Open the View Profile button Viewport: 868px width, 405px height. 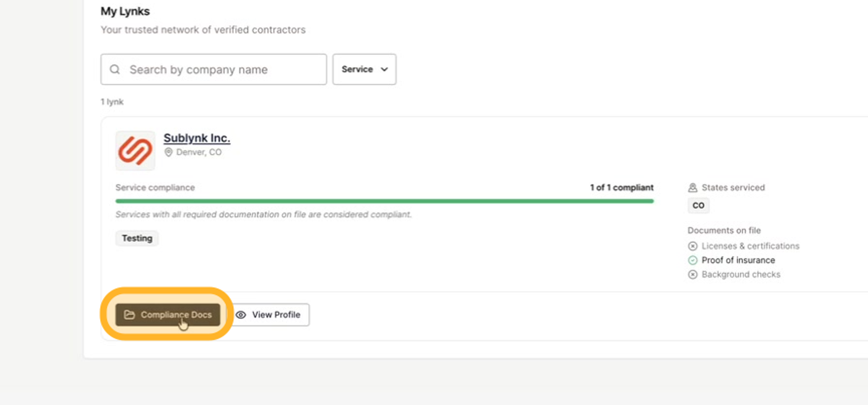click(268, 315)
